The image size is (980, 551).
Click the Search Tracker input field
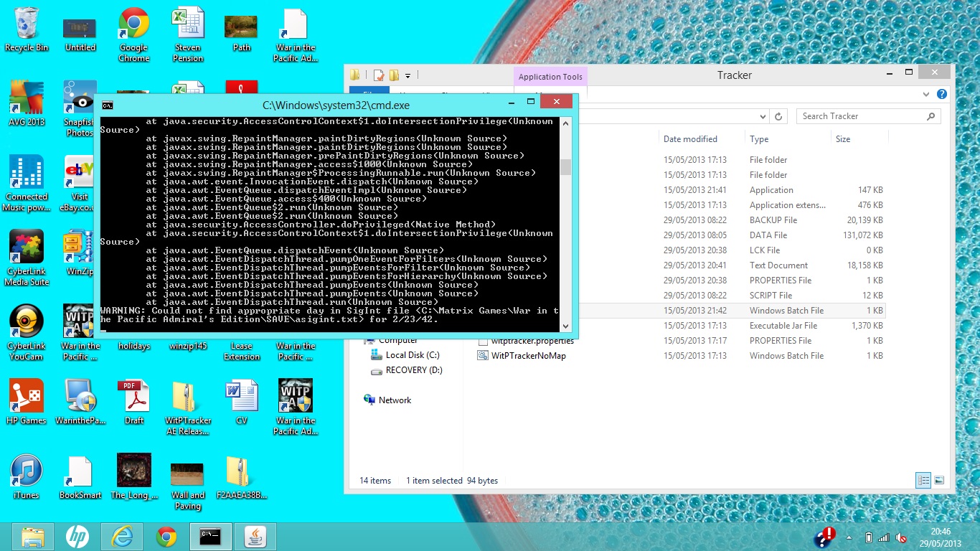pos(860,116)
